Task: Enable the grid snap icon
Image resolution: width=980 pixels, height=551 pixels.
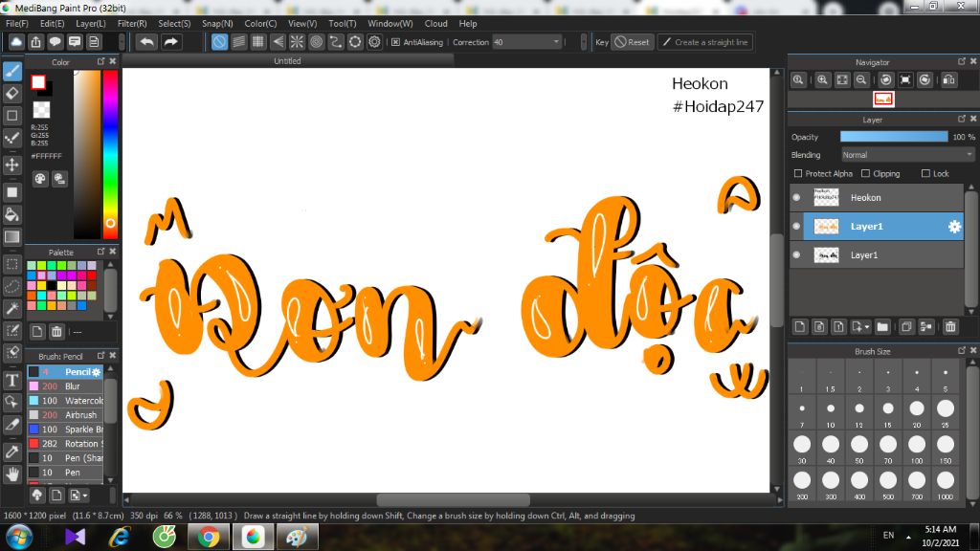Action: click(x=258, y=42)
